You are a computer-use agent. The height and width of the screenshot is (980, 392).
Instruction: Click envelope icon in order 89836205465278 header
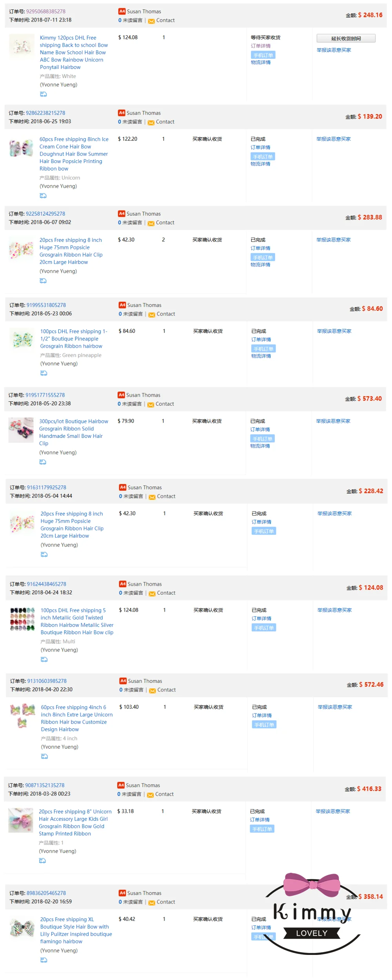151,902
